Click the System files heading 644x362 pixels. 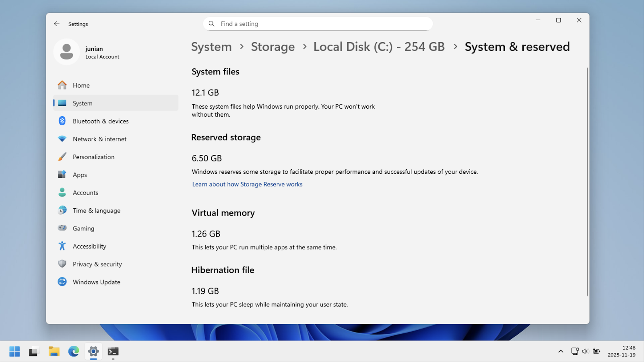pyautogui.click(x=215, y=72)
